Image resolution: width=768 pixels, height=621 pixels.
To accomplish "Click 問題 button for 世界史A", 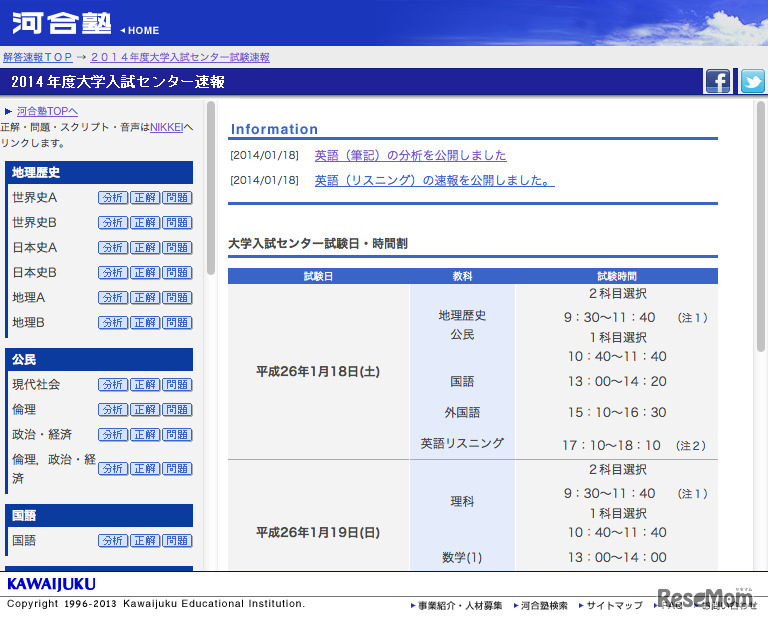I will [177, 197].
